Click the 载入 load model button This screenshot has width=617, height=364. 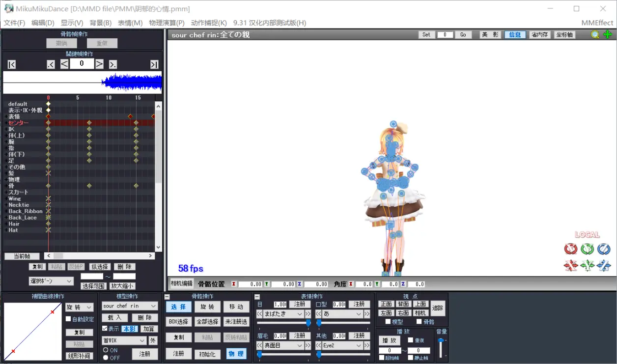click(x=115, y=318)
